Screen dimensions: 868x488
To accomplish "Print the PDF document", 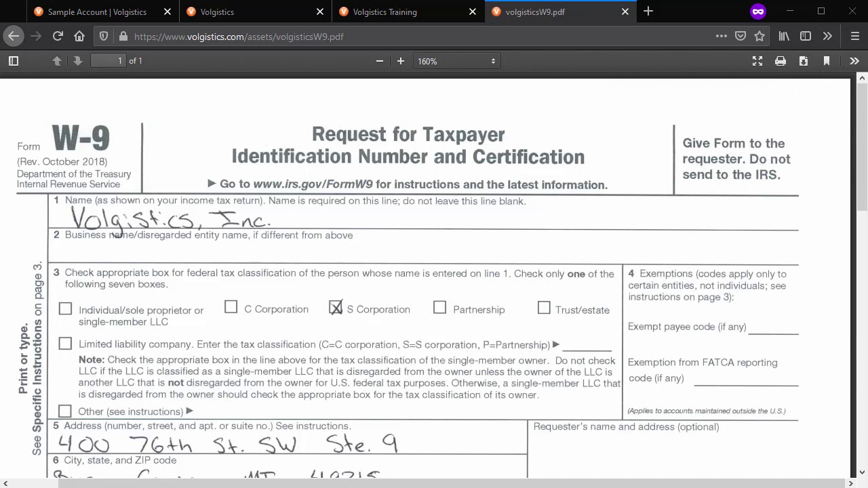I will point(781,61).
